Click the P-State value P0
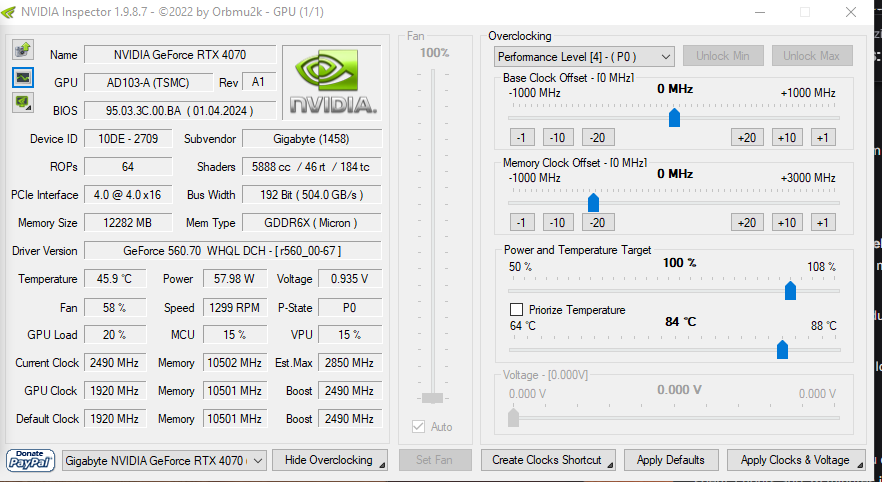Image resolution: width=882 pixels, height=482 pixels. point(350,308)
